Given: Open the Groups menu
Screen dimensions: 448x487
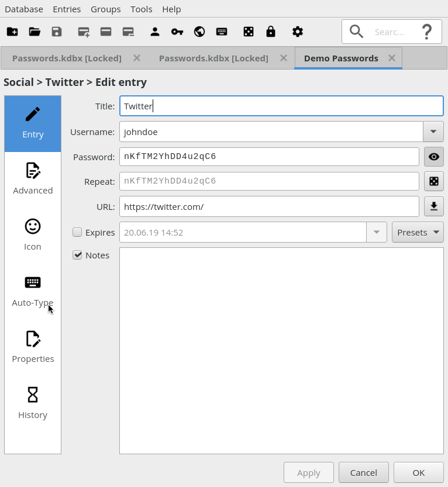Looking at the screenshot, I should coord(106,9).
